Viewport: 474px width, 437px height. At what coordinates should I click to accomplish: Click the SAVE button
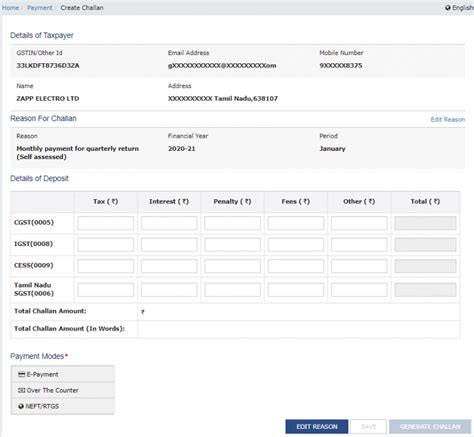368,427
